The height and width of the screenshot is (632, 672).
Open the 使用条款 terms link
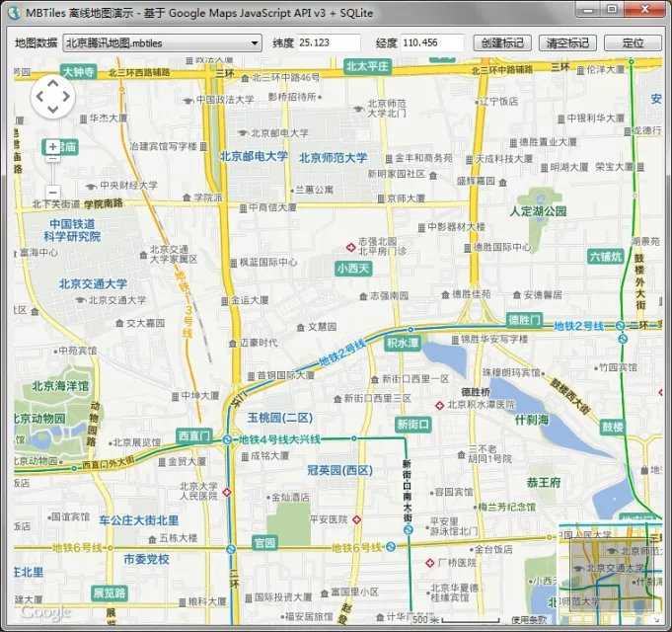[529, 619]
